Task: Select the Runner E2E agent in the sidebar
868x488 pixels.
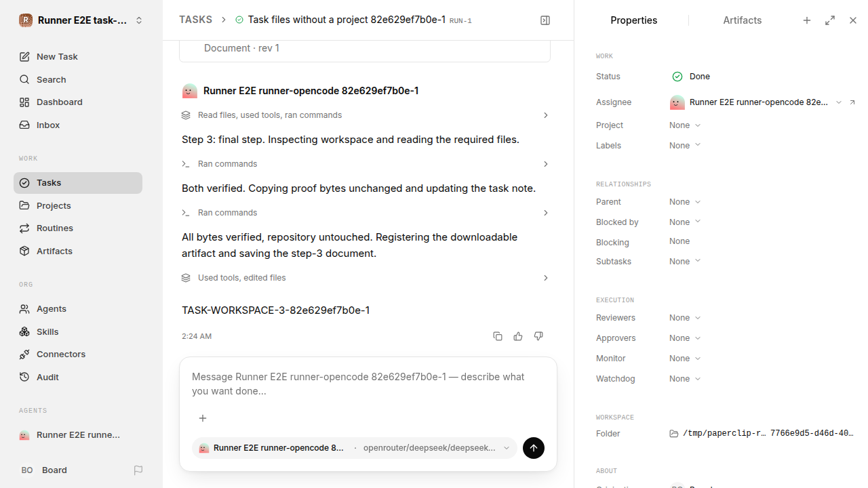Action: coord(78,435)
